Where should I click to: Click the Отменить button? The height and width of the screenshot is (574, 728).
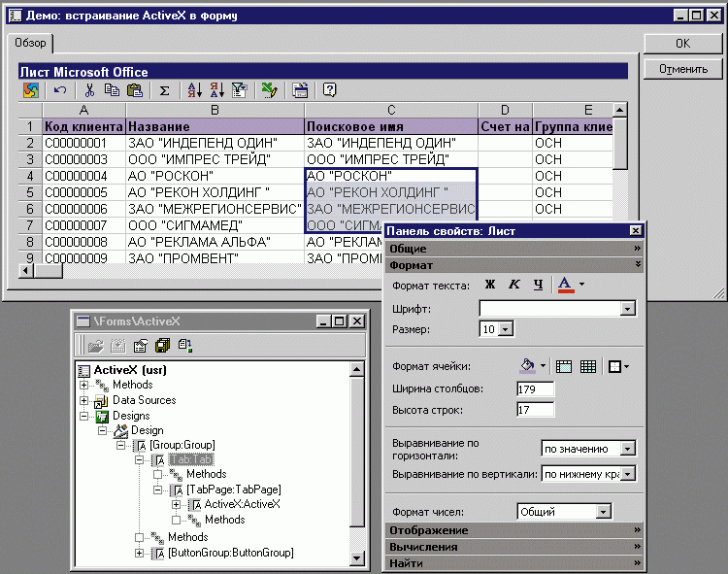point(682,69)
